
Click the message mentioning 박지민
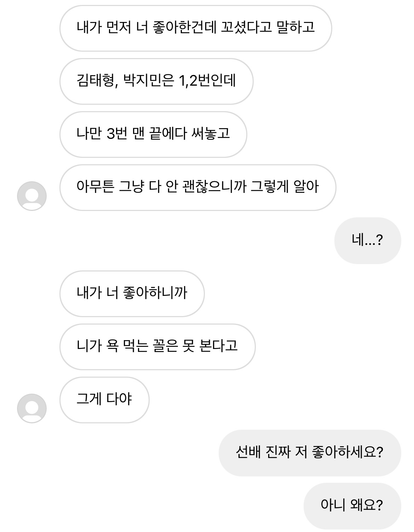[x=156, y=81]
